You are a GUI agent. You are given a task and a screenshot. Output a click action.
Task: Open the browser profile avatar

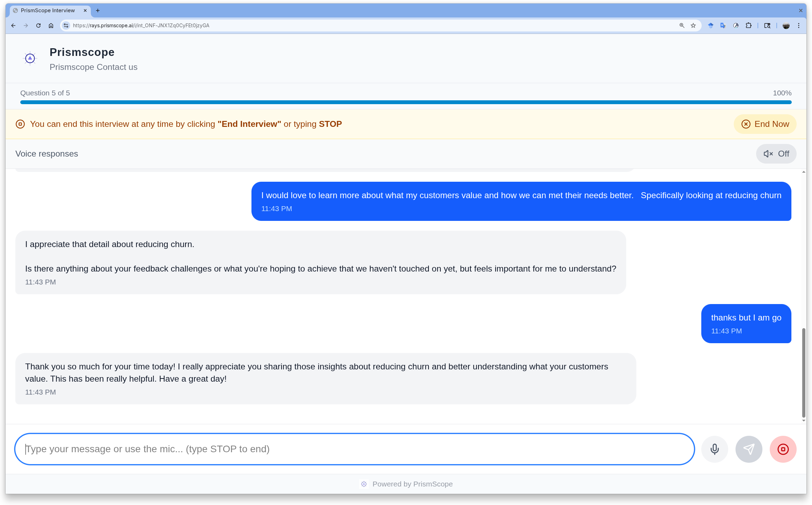click(786, 26)
